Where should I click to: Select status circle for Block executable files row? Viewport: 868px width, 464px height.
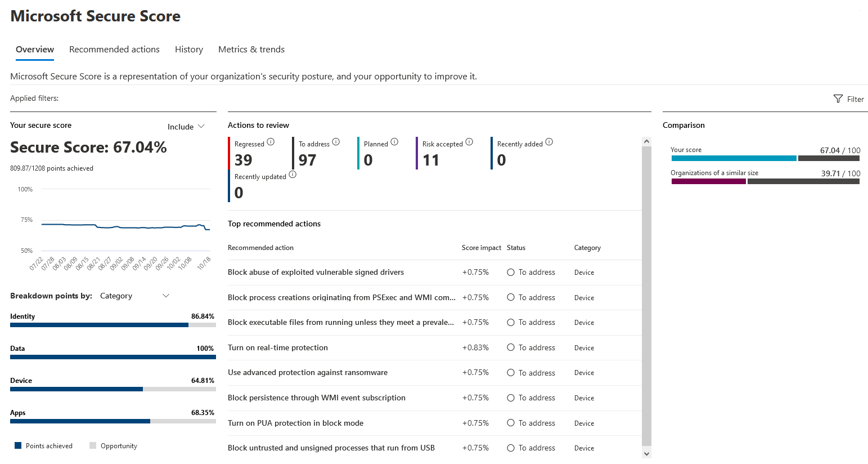point(511,322)
